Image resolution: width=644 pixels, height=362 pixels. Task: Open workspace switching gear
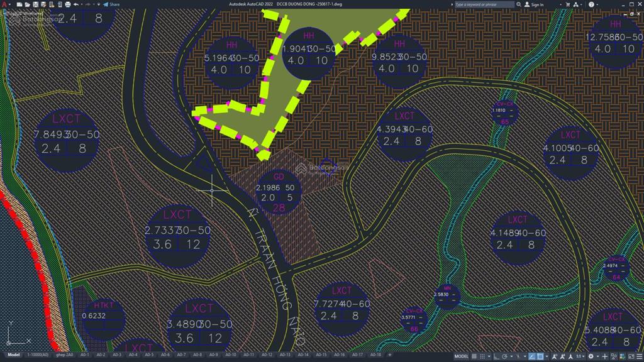coord(591,357)
